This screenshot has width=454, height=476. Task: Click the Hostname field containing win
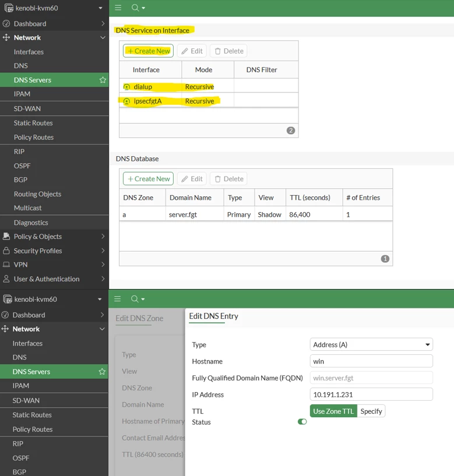[371, 361]
